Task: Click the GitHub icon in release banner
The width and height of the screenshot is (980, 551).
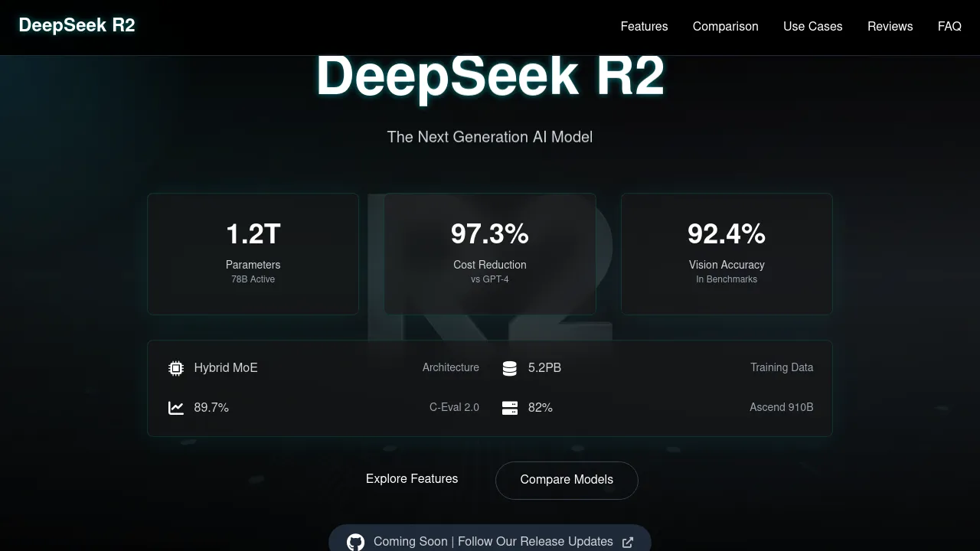Action: [x=355, y=542]
